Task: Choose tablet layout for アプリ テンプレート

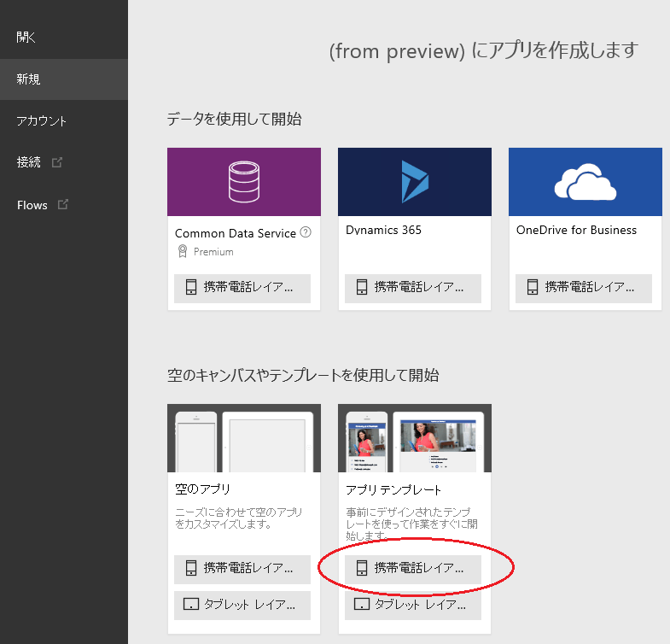Action: coord(413,605)
